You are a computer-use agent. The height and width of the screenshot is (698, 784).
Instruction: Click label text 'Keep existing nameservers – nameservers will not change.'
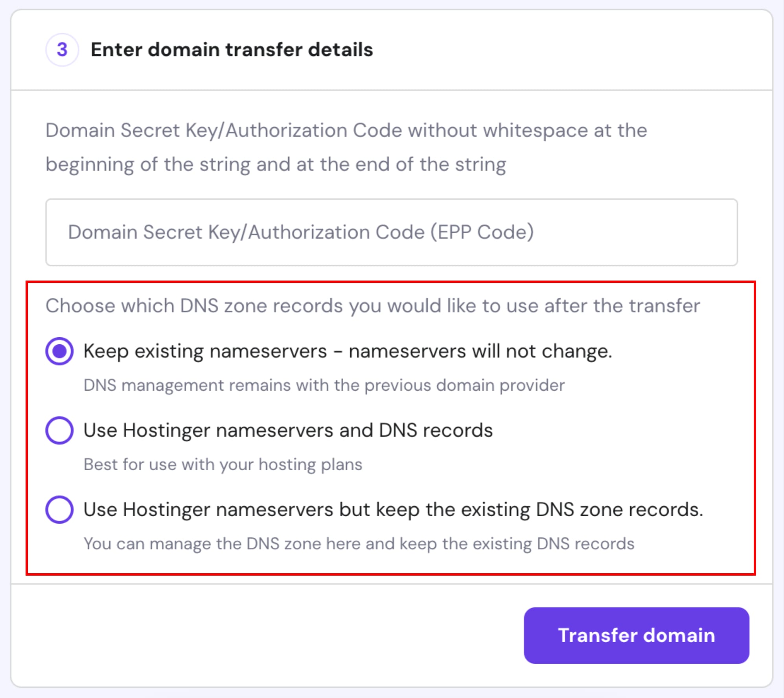click(348, 351)
